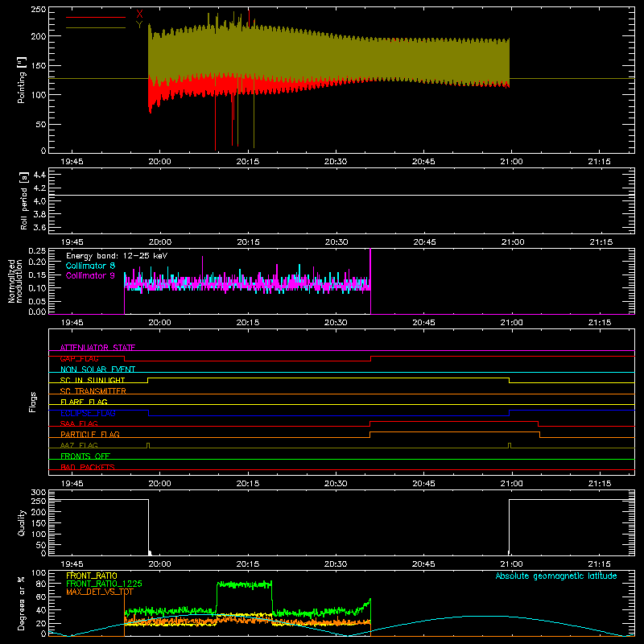Click the red X legend line
This screenshot has width=644, height=644.
tap(96, 17)
